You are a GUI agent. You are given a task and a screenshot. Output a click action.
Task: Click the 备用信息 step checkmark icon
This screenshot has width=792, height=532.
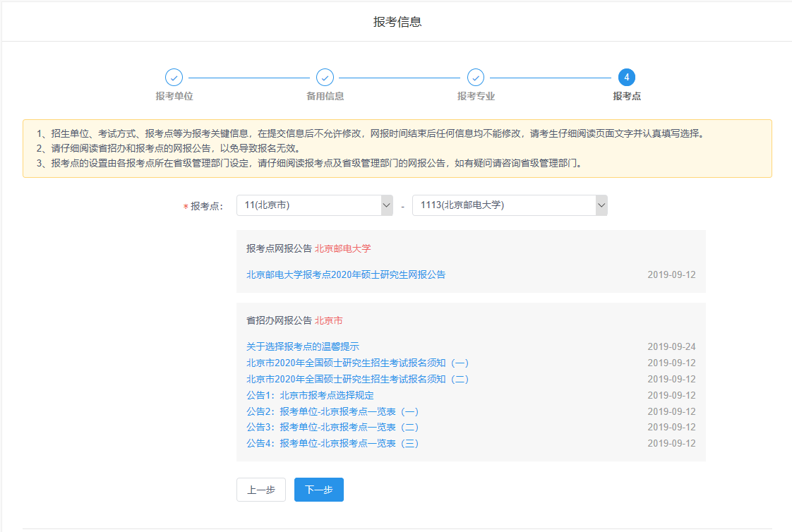325,78
